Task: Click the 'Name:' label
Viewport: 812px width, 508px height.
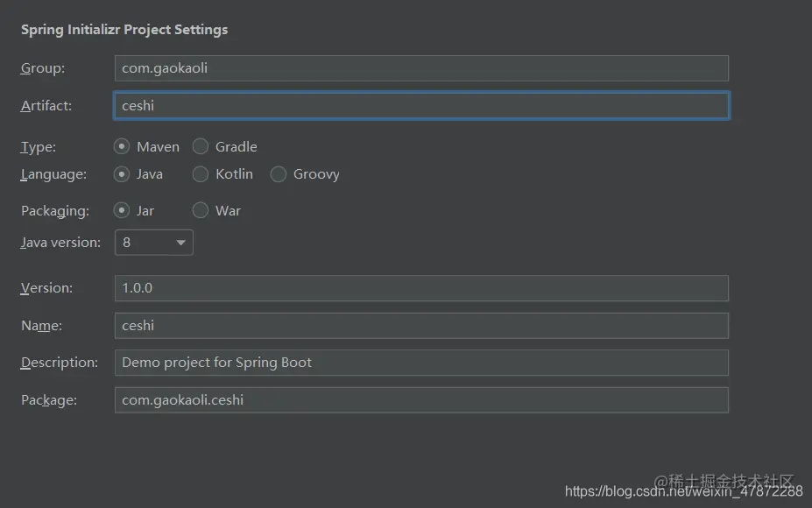Action: pos(41,326)
